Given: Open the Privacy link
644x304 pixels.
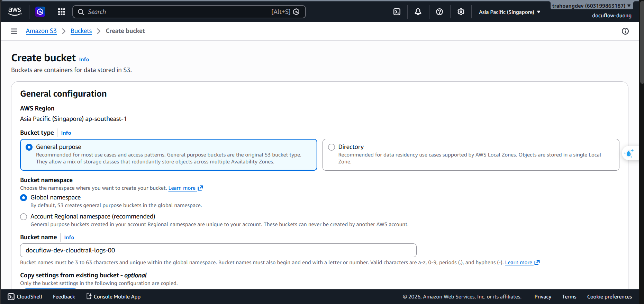Looking at the screenshot, I should pos(543,297).
